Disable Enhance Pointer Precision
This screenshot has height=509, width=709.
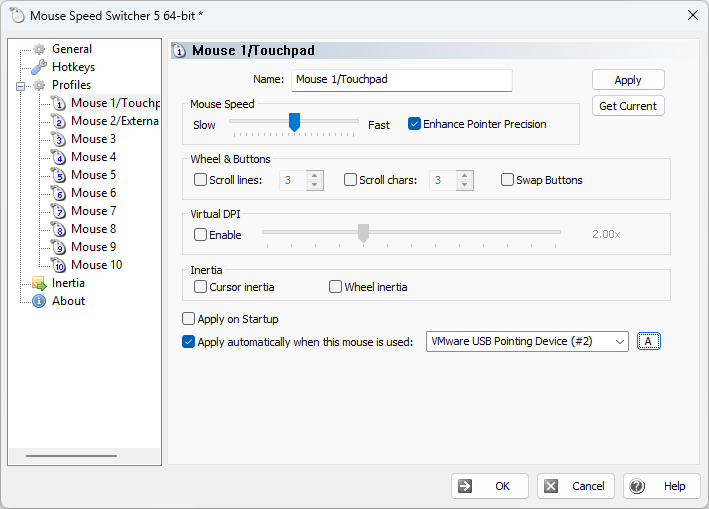(x=414, y=124)
